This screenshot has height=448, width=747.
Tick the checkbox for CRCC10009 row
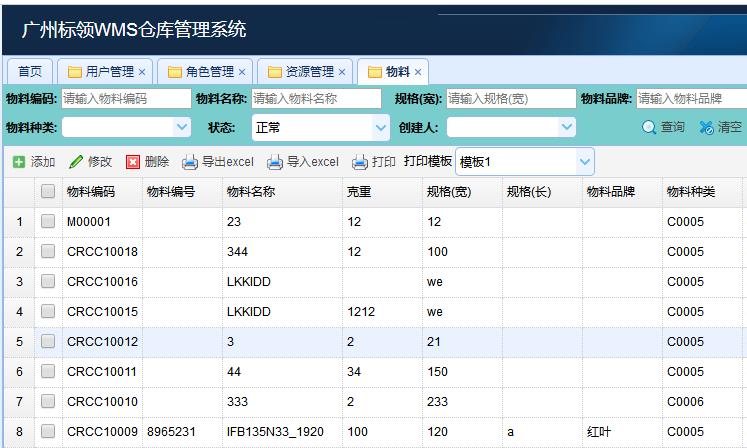pos(48,432)
